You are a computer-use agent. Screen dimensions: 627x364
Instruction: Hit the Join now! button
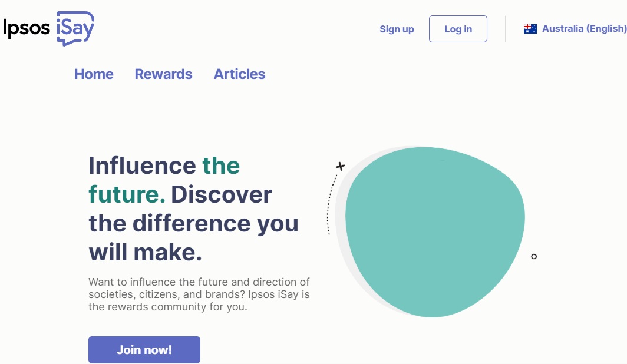click(144, 350)
